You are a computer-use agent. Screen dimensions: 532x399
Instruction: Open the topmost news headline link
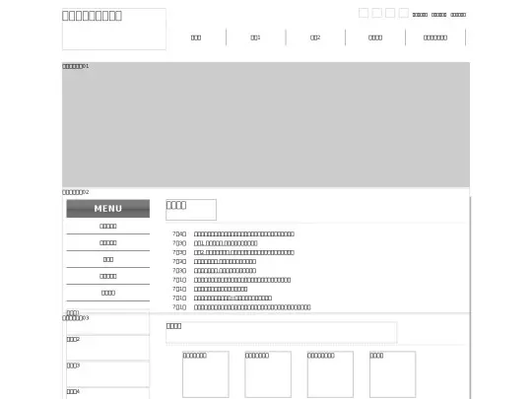coord(244,234)
